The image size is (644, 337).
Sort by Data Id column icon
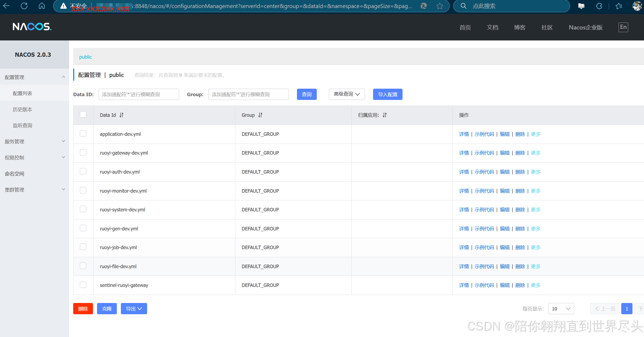[122, 115]
